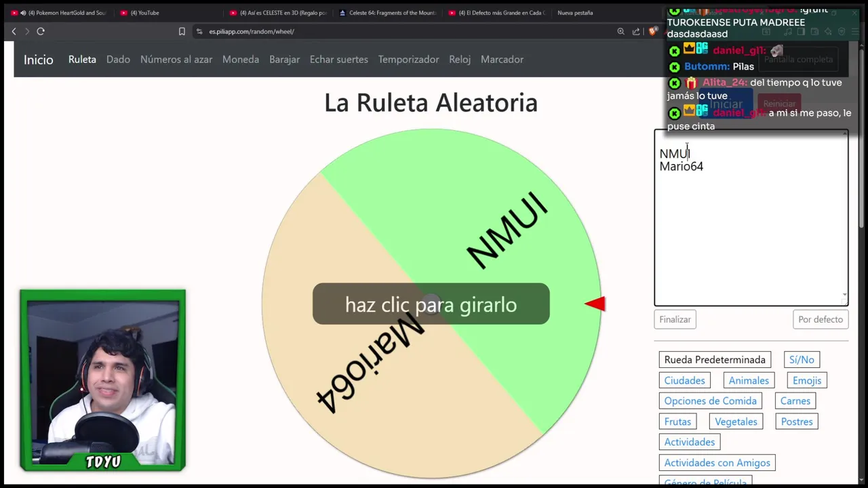Screen dimensions: 868x488
Task: Open Reloj in the navigation bar
Action: [x=460, y=60]
